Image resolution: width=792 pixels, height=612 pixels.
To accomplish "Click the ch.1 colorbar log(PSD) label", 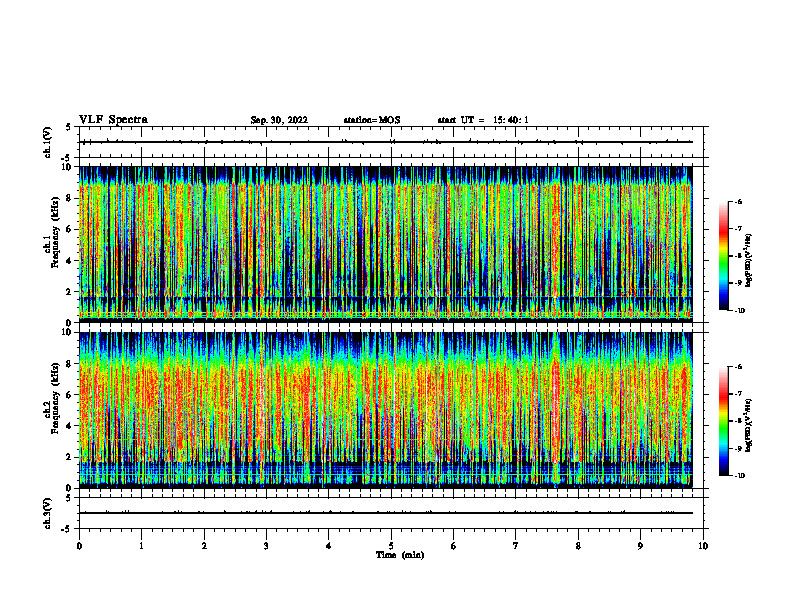I will click(749, 260).
